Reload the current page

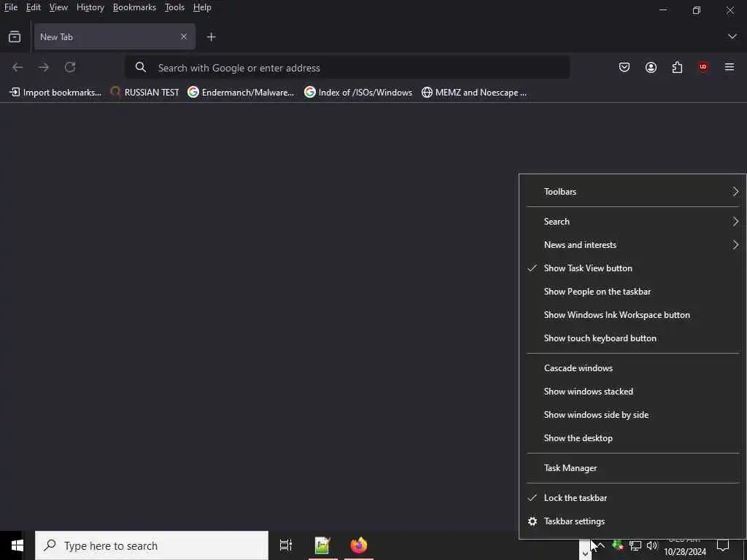pyautogui.click(x=70, y=68)
